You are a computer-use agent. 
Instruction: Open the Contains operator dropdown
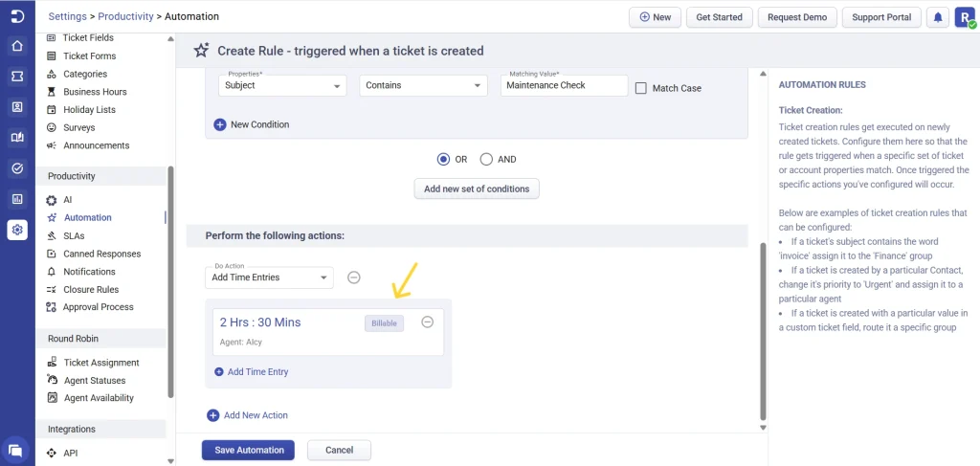coord(424,86)
